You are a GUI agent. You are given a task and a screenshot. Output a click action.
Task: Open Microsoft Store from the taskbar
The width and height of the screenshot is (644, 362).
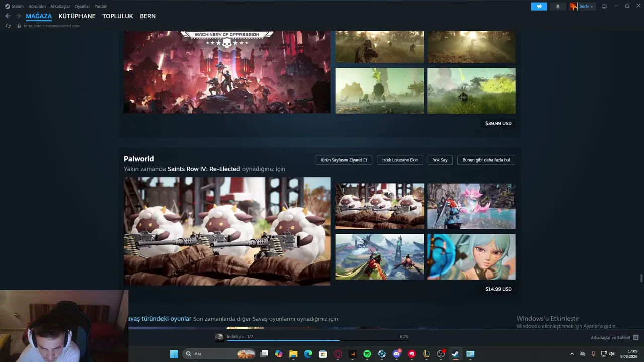(x=323, y=354)
